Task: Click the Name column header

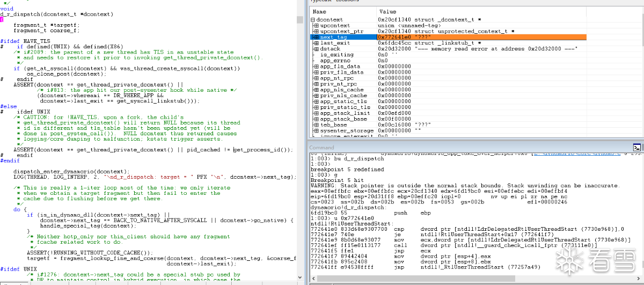Action: (x=342, y=11)
